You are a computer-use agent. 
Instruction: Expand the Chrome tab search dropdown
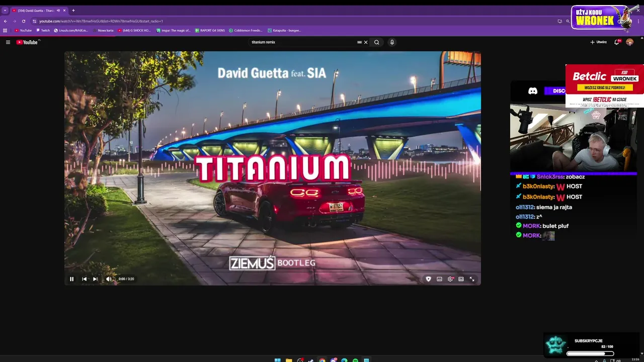click(x=5, y=10)
